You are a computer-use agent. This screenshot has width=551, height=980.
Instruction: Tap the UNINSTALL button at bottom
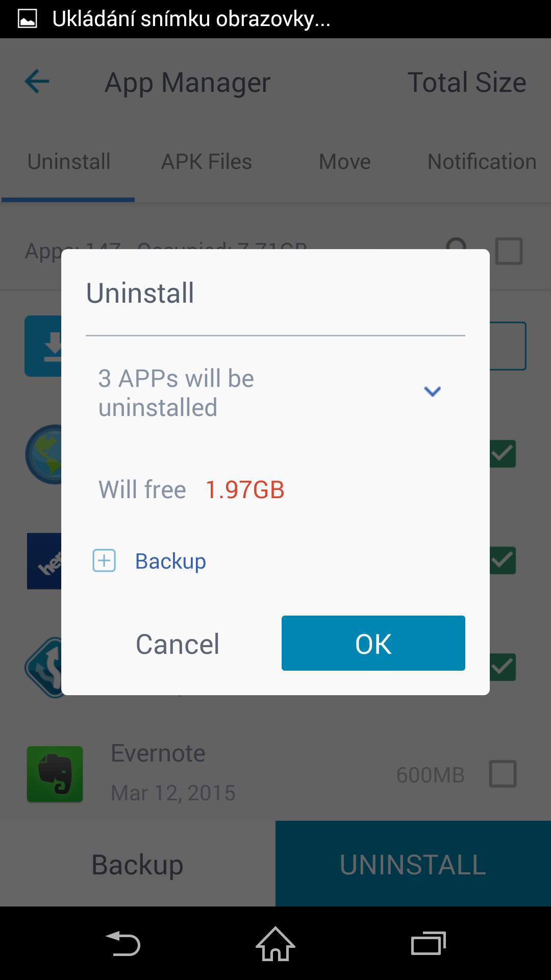[413, 864]
